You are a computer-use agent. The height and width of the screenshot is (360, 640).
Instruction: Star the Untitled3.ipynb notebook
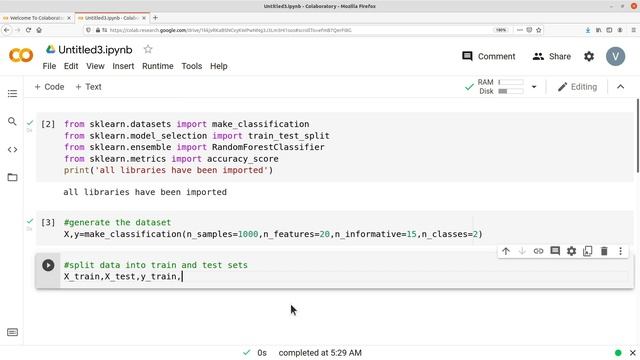pyautogui.click(x=148, y=49)
